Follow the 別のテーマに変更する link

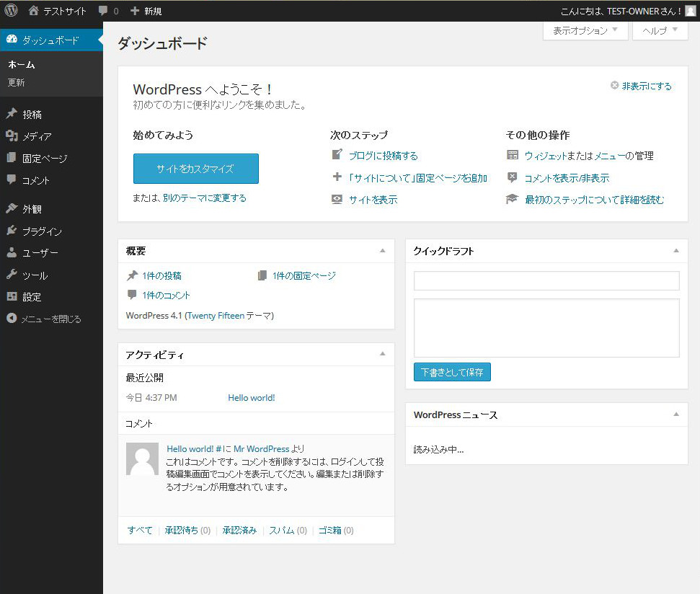click(x=205, y=198)
